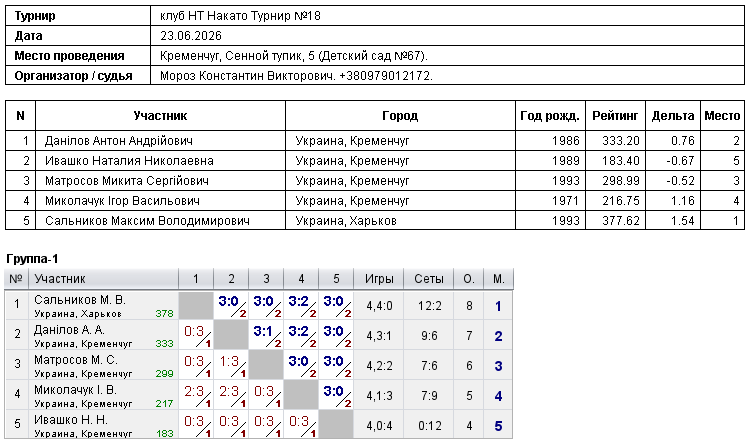750x444 pixels.
Task: Click Матросов's 1:3 score against Данілов
Action: pyautogui.click(x=229, y=362)
